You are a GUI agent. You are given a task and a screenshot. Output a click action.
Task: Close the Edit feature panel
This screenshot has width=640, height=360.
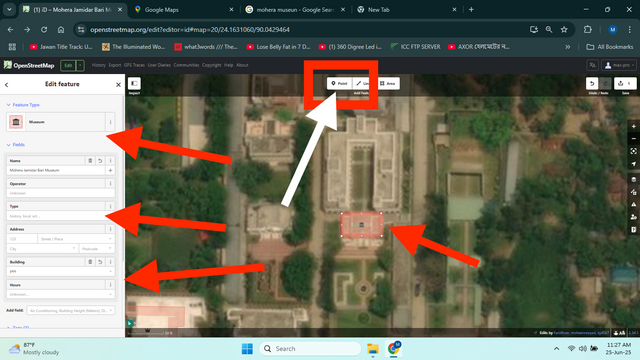tap(118, 84)
